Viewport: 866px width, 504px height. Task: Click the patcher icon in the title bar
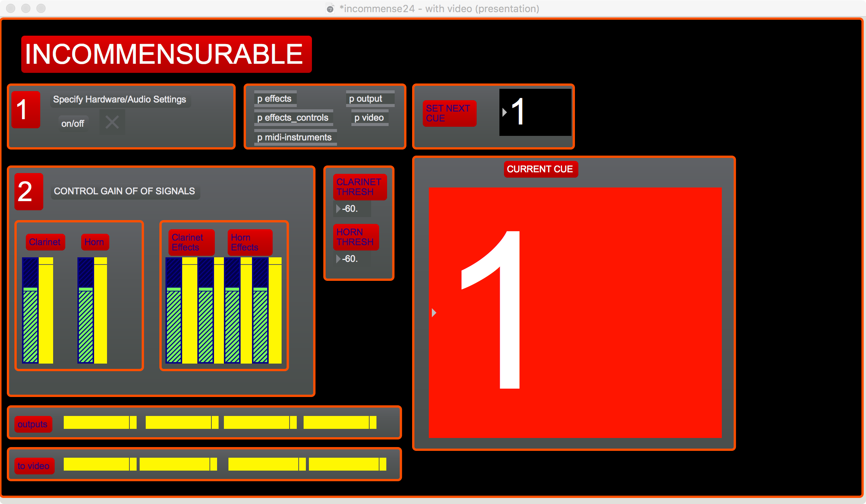330,9
